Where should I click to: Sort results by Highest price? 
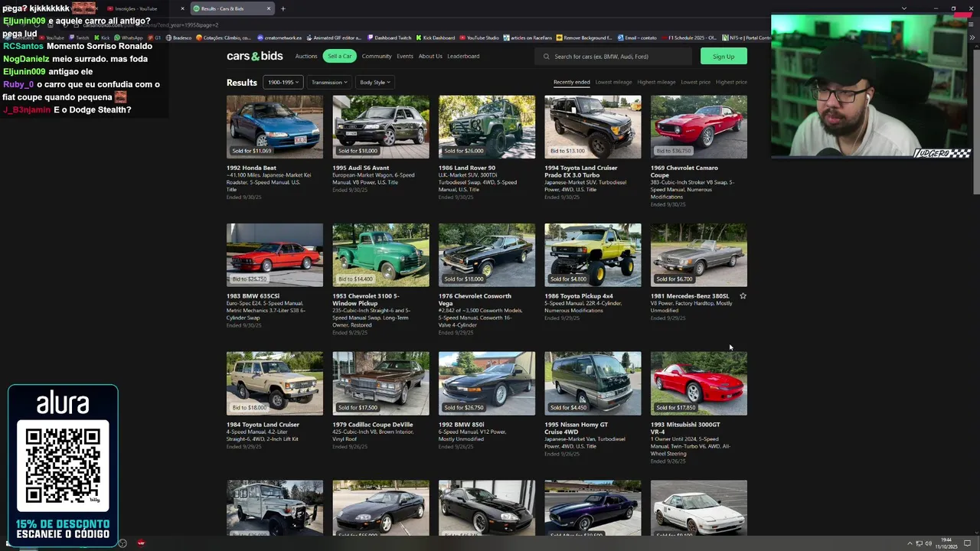(x=731, y=82)
